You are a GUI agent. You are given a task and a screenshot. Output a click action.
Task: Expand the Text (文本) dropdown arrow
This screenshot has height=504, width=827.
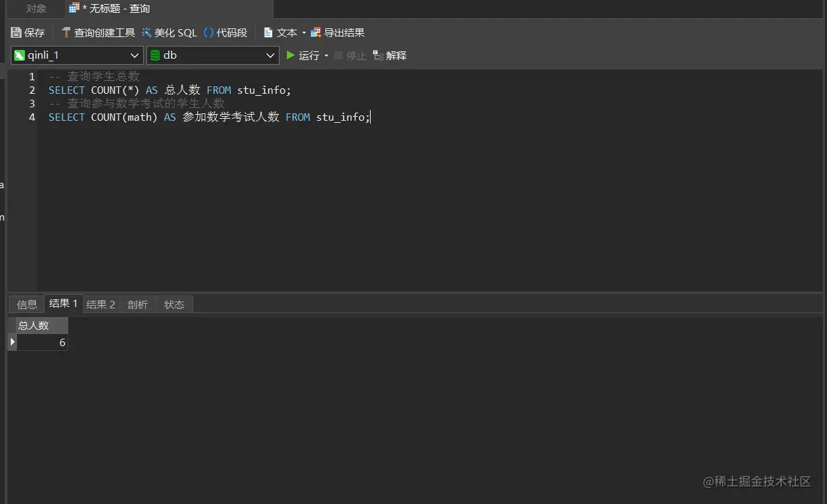304,33
